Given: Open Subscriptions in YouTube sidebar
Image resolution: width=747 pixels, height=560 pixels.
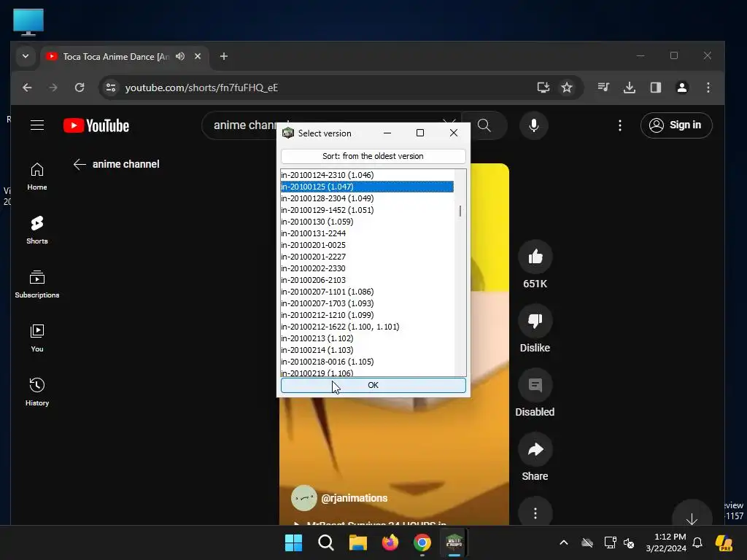Looking at the screenshot, I should pyautogui.click(x=37, y=284).
